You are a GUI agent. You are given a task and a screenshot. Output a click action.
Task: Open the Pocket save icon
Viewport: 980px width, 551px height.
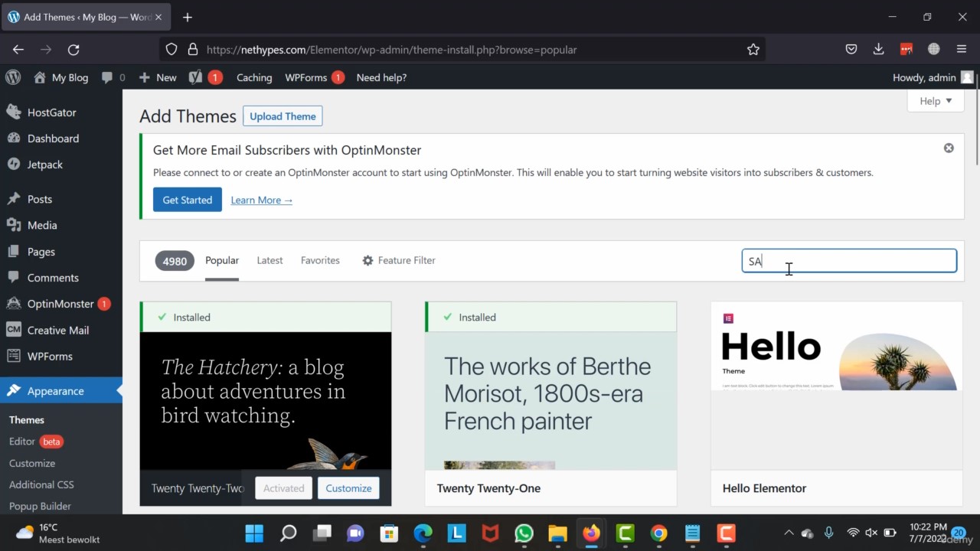pos(851,49)
